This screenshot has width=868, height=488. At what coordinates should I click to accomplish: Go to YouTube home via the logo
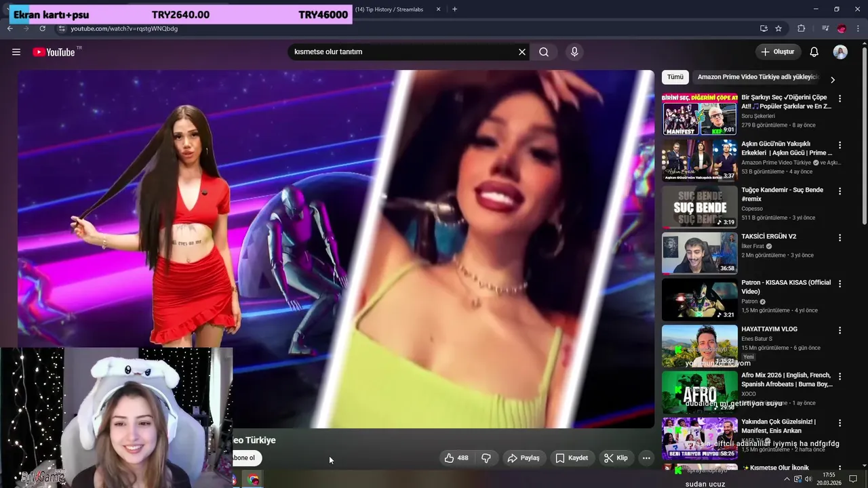pyautogui.click(x=54, y=52)
